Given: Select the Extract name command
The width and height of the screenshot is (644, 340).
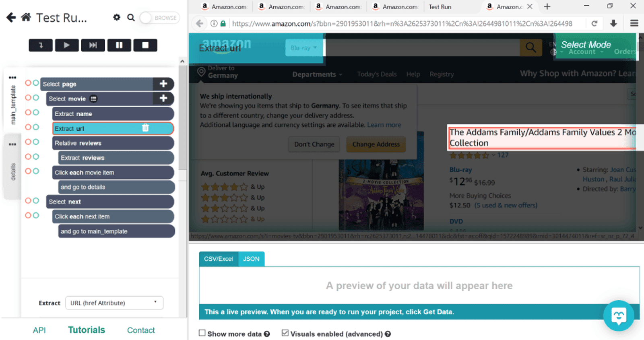Looking at the screenshot, I should (x=113, y=113).
